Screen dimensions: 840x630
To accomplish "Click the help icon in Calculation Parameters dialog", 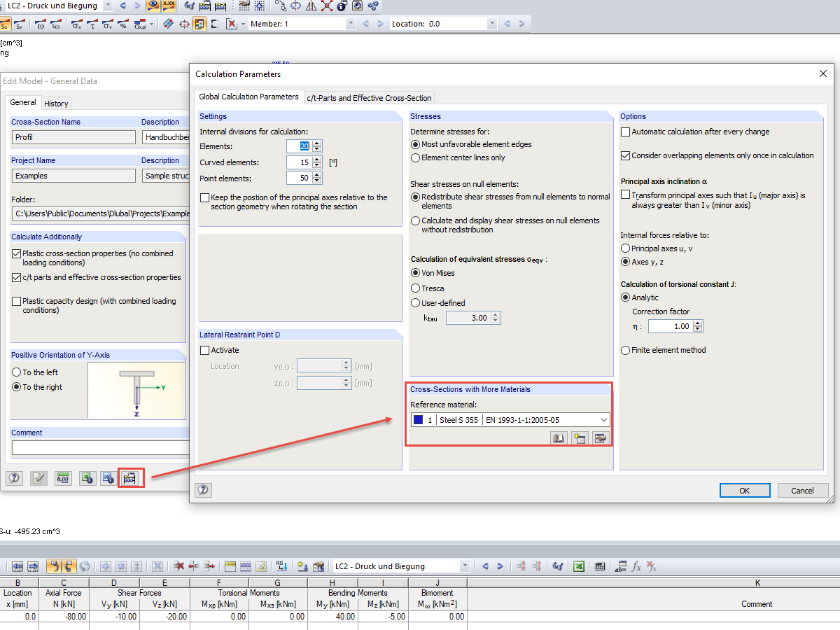I will point(203,490).
